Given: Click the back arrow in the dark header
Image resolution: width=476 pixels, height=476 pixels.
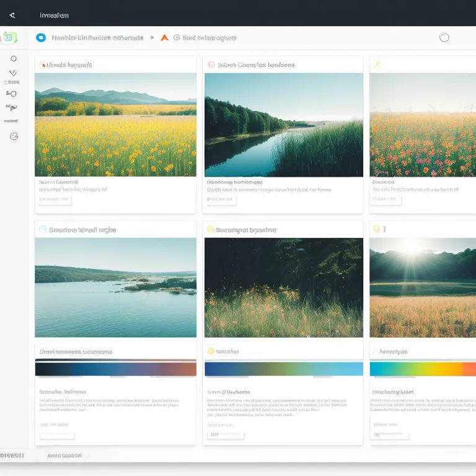Looking at the screenshot, I should 12,15.
